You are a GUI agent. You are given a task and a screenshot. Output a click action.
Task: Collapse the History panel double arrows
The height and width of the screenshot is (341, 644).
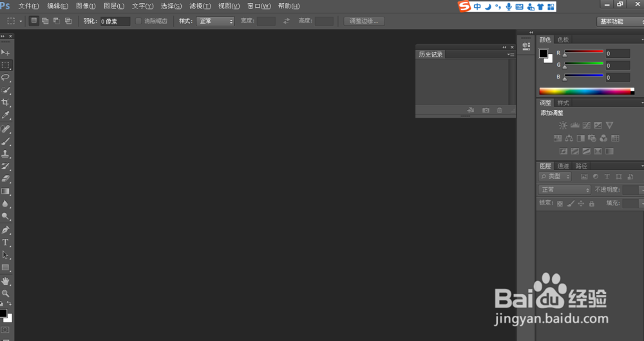pyautogui.click(x=504, y=47)
